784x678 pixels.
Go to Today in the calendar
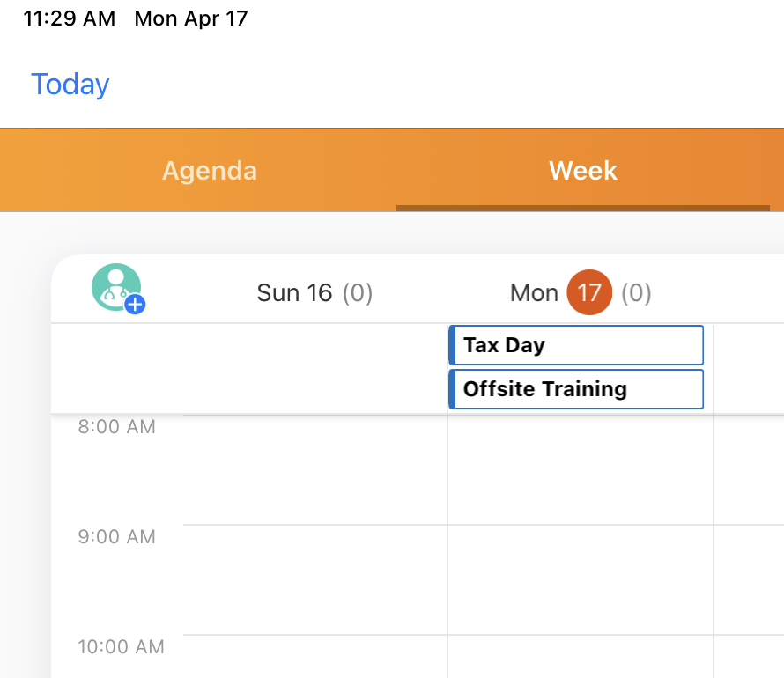point(70,85)
